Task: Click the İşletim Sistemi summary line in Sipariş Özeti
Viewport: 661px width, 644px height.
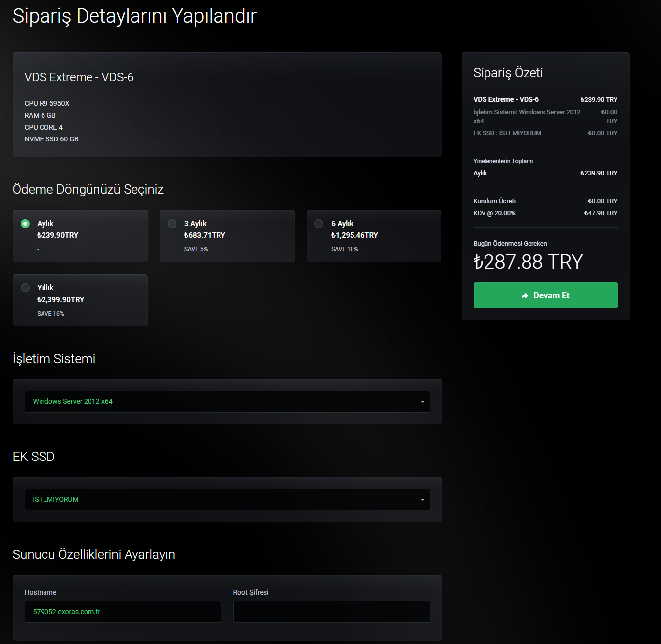Action: (527, 117)
